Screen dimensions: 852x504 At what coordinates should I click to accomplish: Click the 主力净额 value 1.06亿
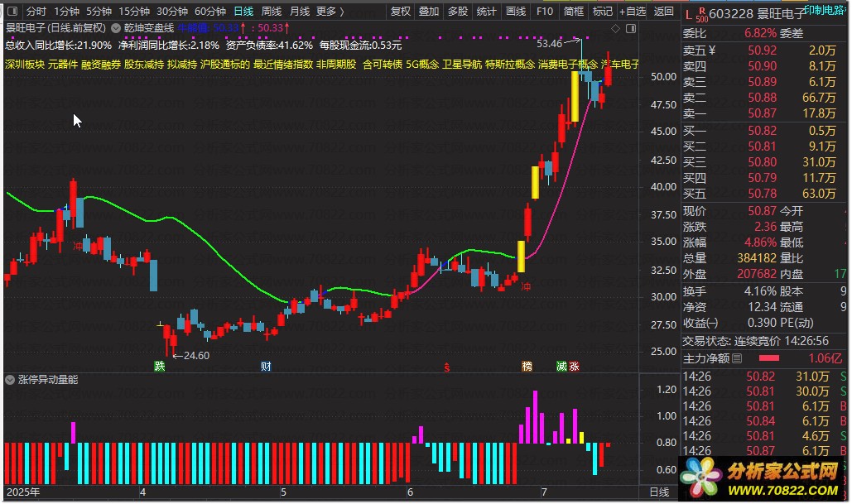pyautogui.click(x=825, y=358)
